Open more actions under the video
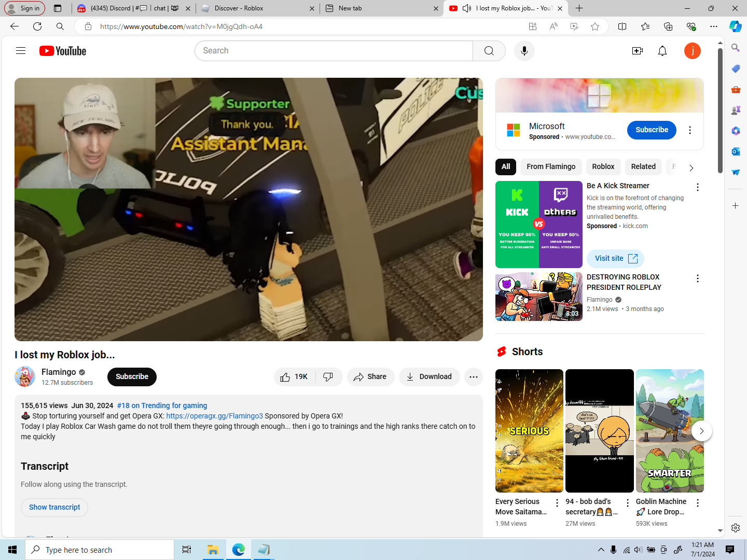Image resolution: width=747 pixels, height=560 pixels. pos(474,377)
